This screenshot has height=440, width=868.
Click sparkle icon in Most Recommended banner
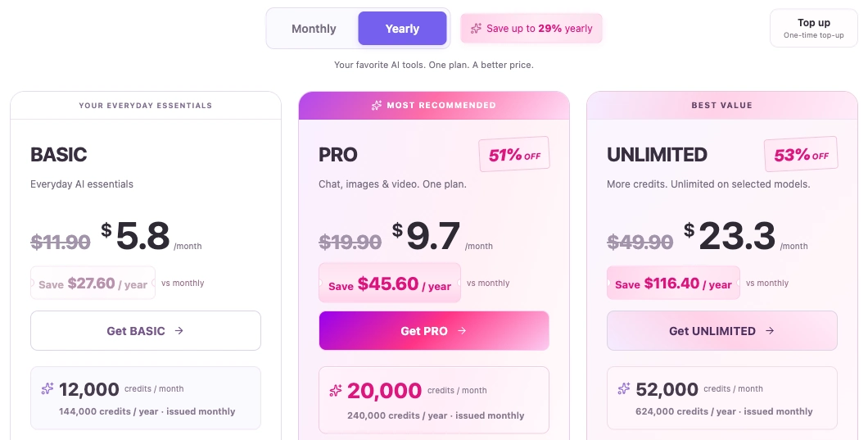tap(377, 106)
